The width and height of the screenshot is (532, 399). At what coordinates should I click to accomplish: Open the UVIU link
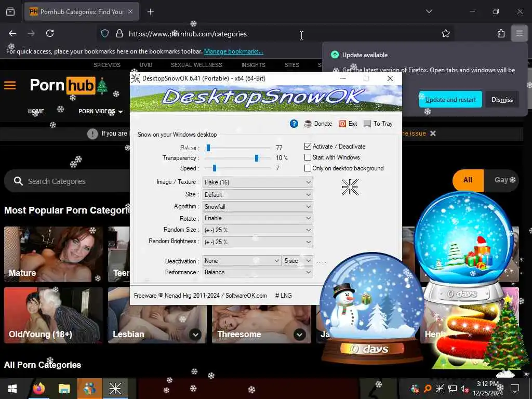(146, 65)
